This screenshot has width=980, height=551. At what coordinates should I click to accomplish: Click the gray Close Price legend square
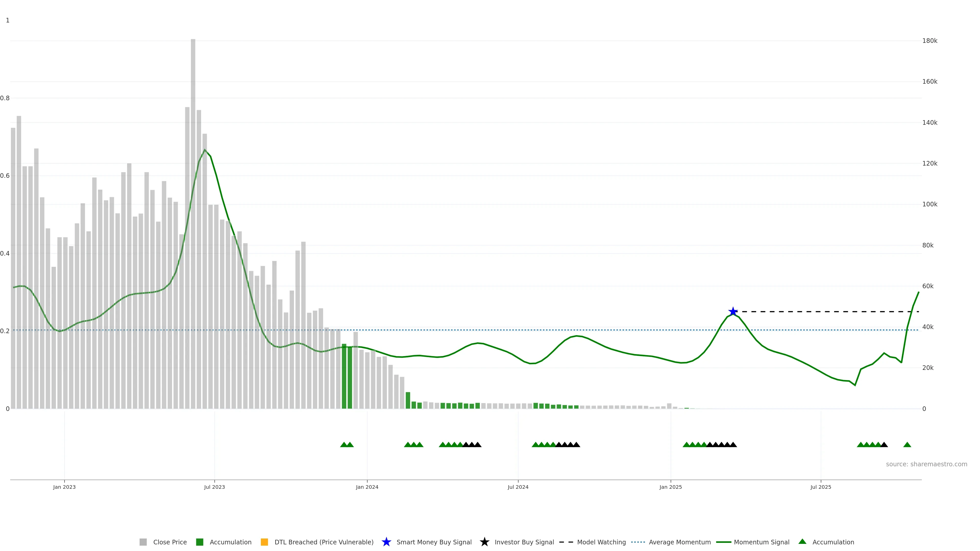coord(143,542)
